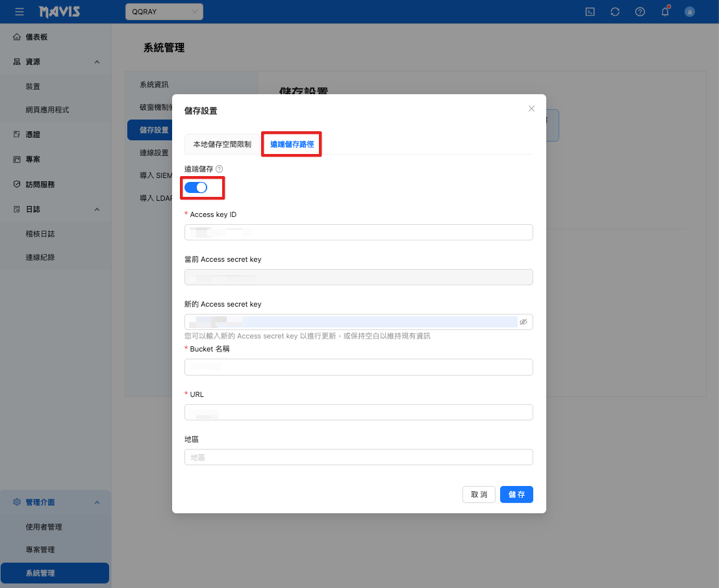
Task: Toggle the 遠端儲存 switch off
Action: point(196,187)
